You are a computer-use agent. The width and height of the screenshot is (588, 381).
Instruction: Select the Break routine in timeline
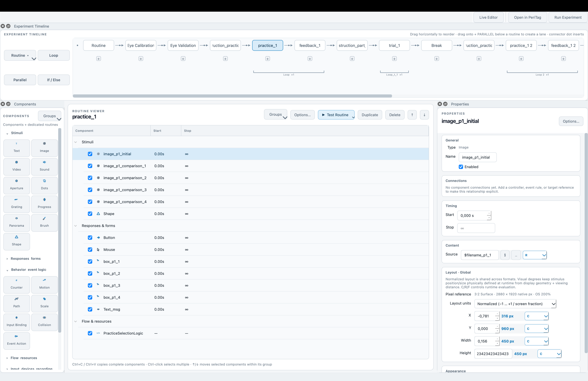click(x=437, y=46)
